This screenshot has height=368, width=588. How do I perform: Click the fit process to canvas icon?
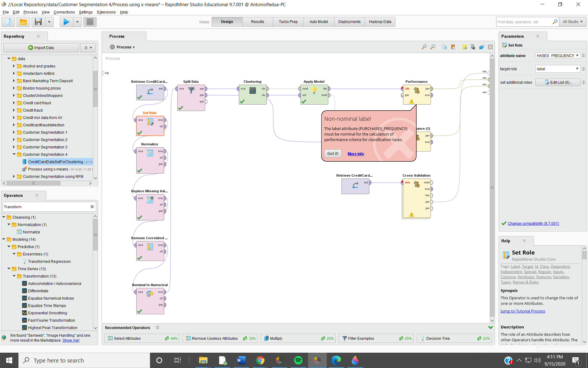click(490, 47)
